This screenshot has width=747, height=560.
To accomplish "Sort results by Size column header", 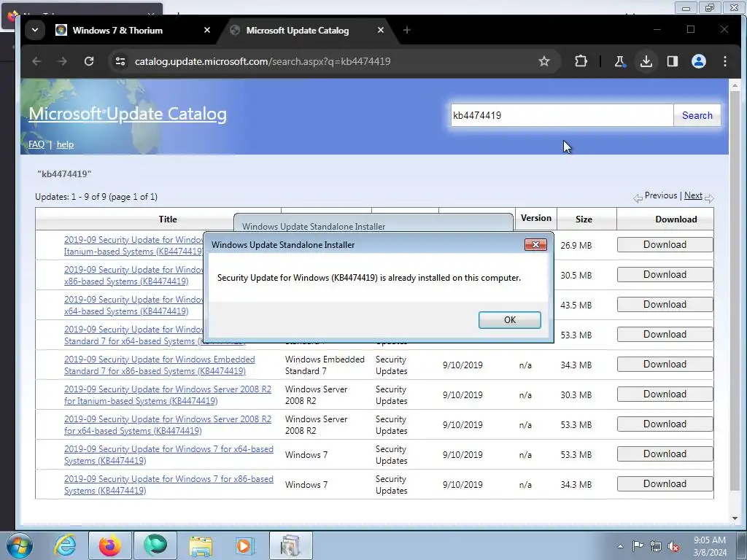I will point(584,219).
